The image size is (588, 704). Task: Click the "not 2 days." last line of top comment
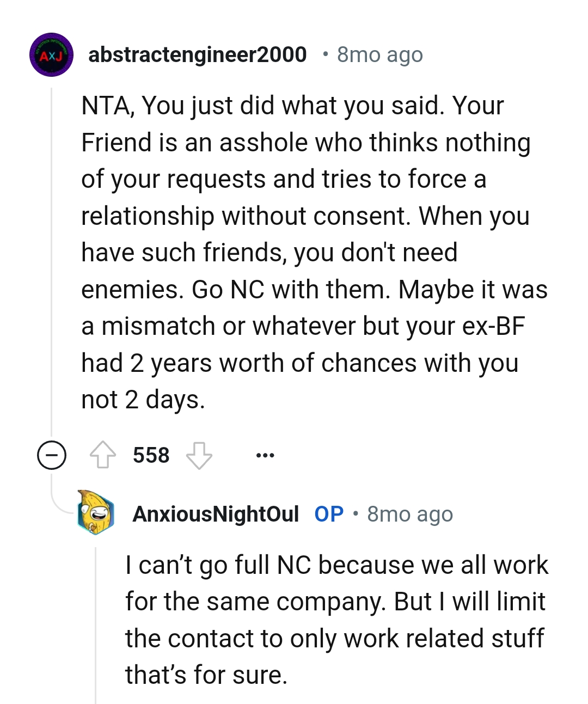pyautogui.click(x=143, y=400)
